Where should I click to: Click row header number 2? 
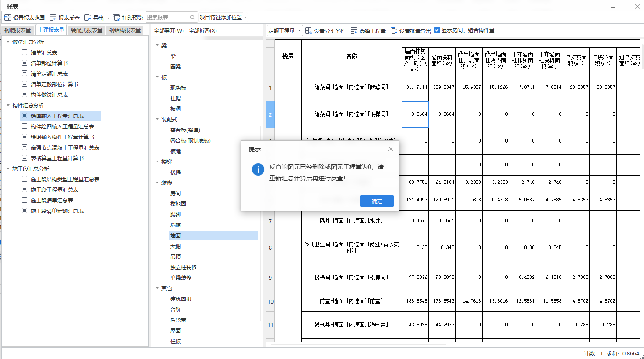270,114
